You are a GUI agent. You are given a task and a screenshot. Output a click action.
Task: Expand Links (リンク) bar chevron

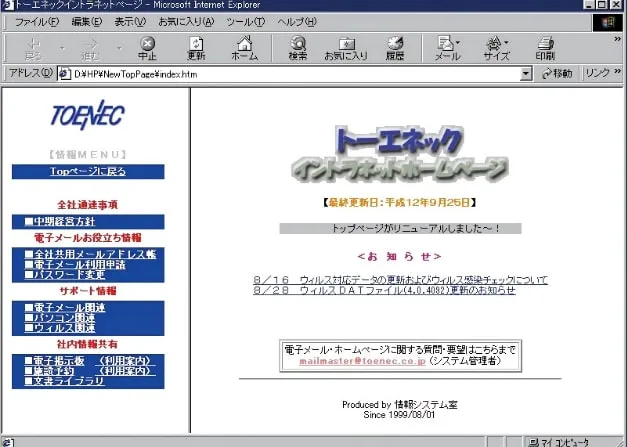point(617,71)
